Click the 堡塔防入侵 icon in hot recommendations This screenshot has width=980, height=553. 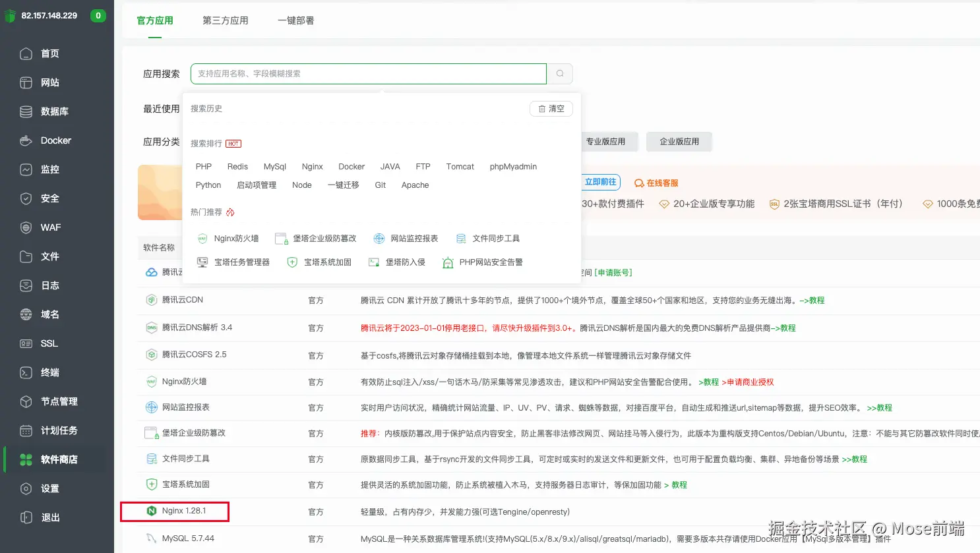point(374,262)
